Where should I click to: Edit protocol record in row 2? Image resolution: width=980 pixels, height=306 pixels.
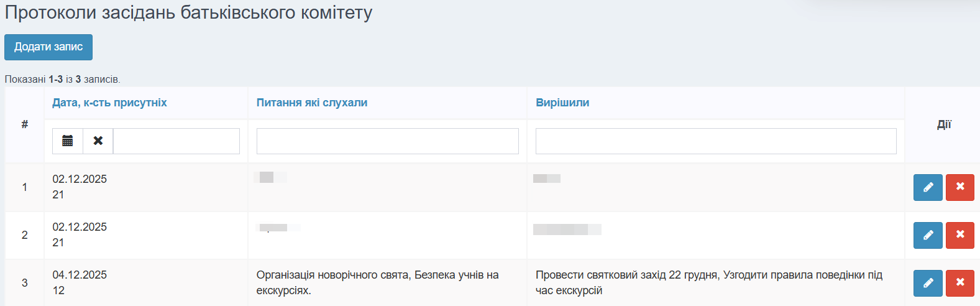point(928,235)
